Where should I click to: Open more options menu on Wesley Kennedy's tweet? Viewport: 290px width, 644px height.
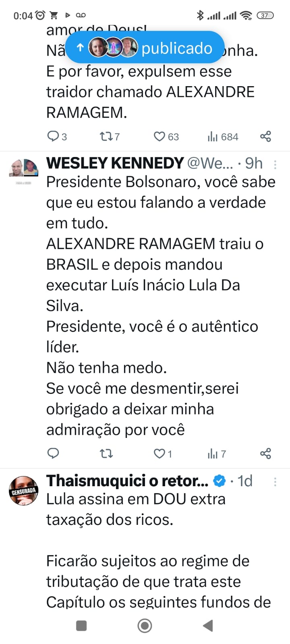tap(275, 164)
